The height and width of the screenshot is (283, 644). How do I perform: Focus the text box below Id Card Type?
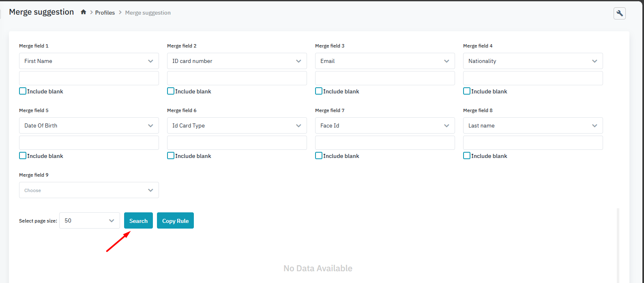click(x=237, y=143)
